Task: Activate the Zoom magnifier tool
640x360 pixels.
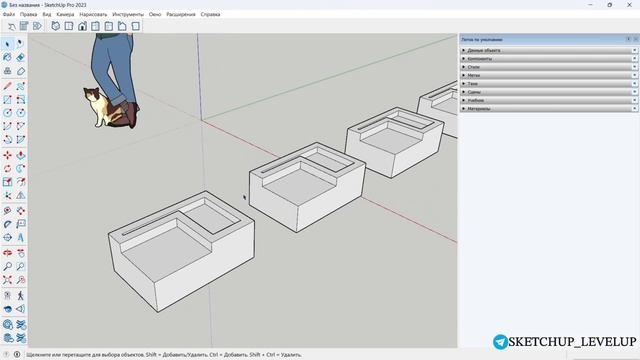Action: coord(7,267)
